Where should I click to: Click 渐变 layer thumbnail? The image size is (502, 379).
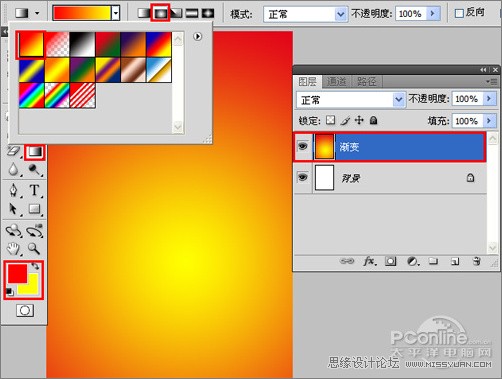click(324, 147)
